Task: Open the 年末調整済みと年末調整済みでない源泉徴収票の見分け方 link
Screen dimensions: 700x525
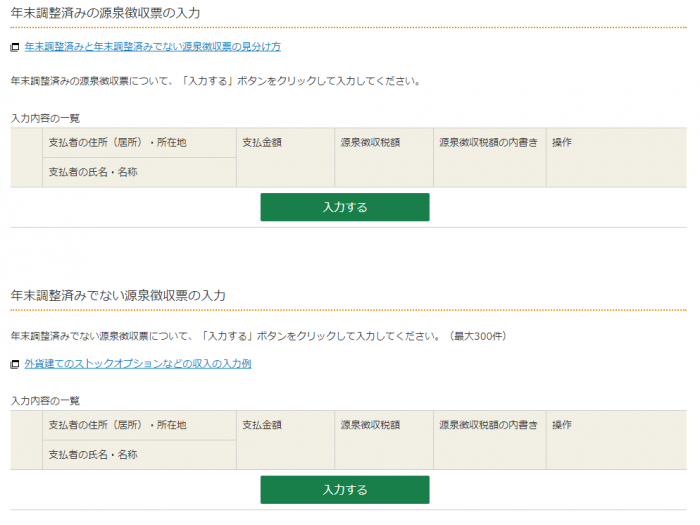Action: point(153,46)
